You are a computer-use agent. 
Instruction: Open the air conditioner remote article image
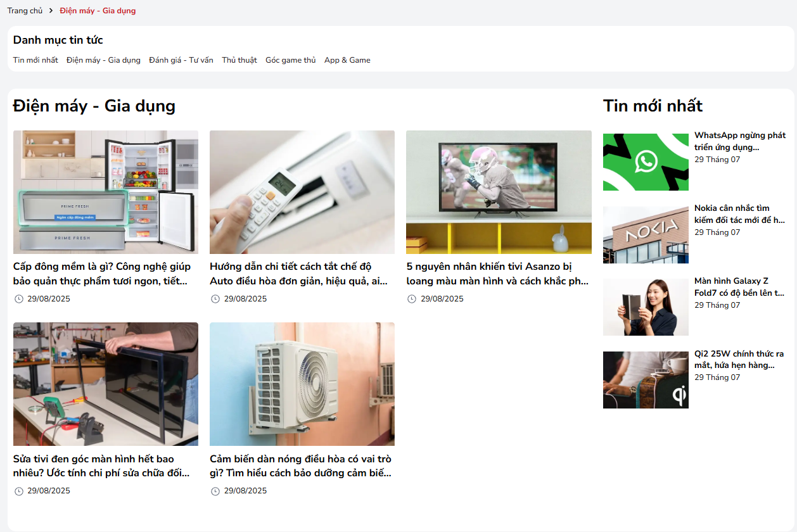tap(302, 192)
